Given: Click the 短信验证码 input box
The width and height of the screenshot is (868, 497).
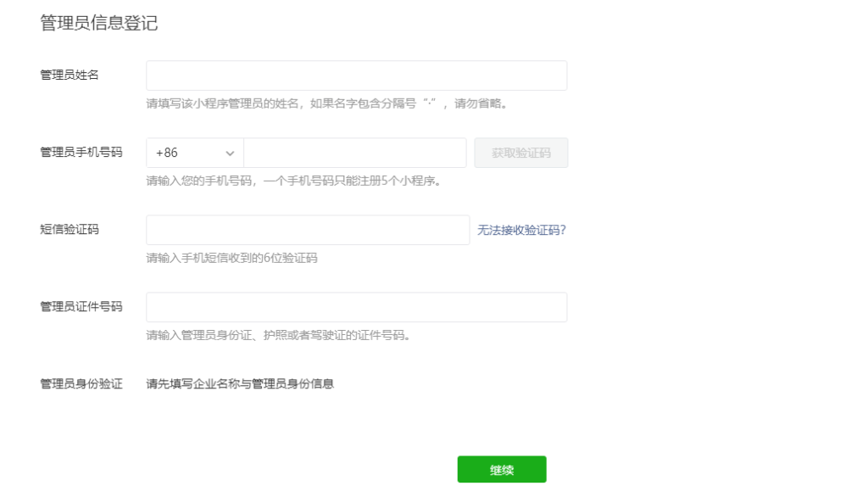Looking at the screenshot, I should point(307,230).
